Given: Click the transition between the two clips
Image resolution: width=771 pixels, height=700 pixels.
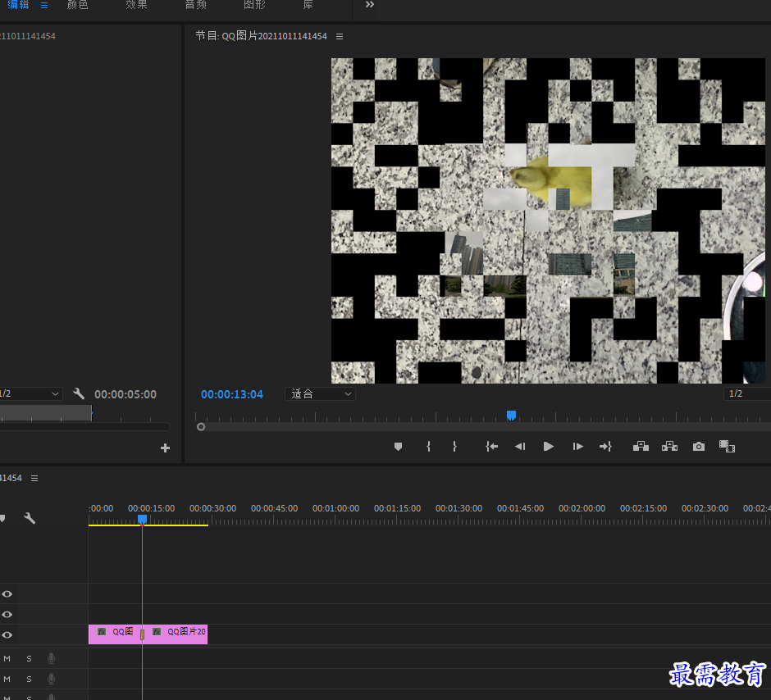Looking at the screenshot, I should [142, 634].
